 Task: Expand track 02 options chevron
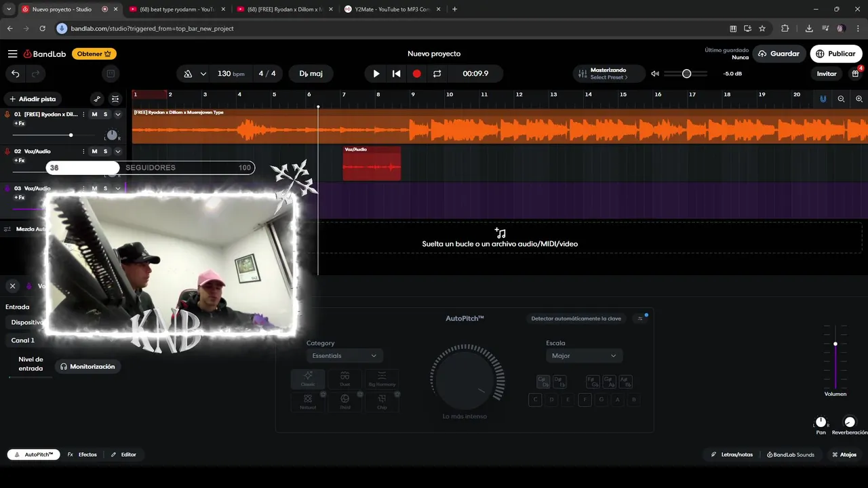coord(117,151)
